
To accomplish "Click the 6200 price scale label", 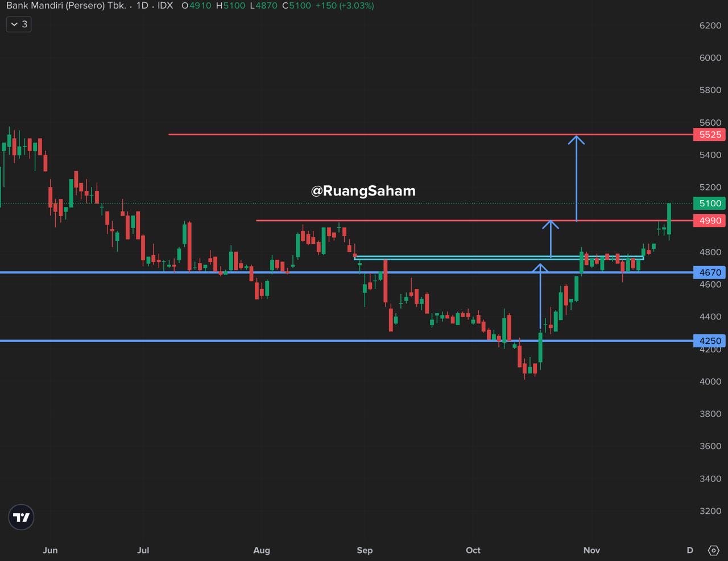I will coord(710,26).
